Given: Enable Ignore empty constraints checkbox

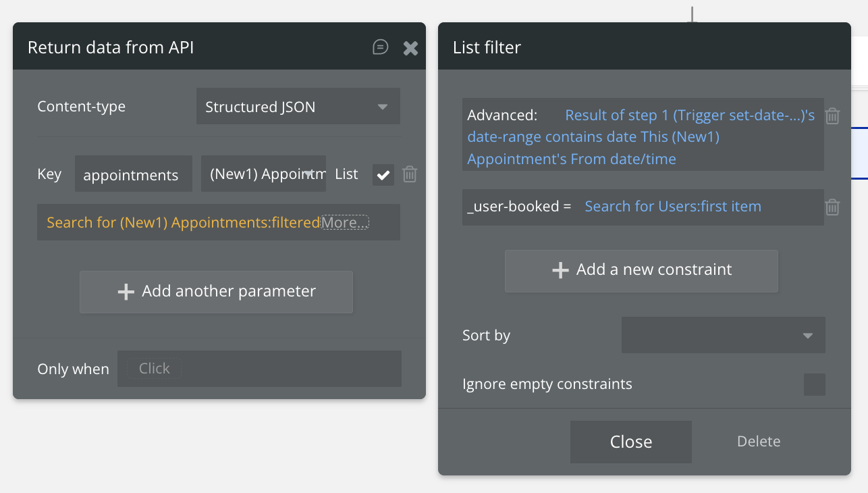Looking at the screenshot, I should coord(814,384).
